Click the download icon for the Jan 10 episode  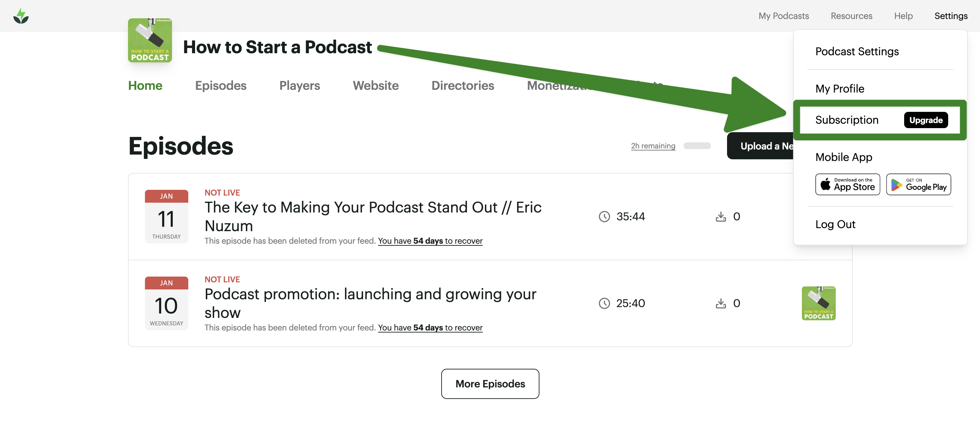tap(721, 303)
